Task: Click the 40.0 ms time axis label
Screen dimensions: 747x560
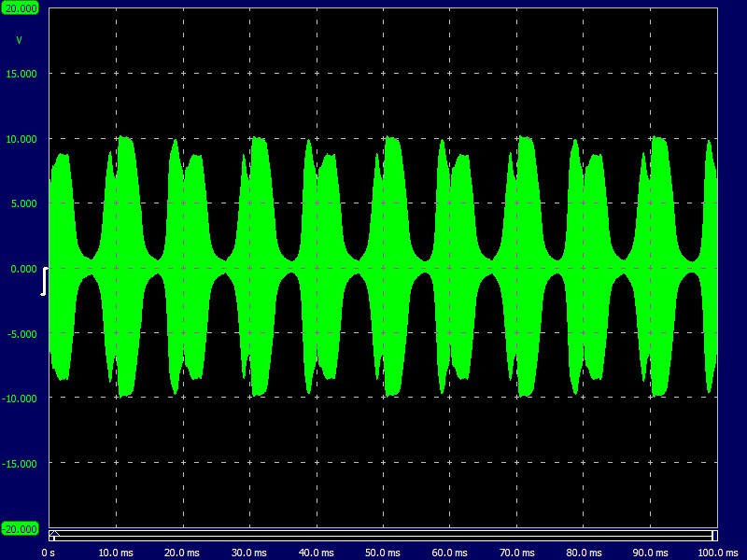Action: point(316,553)
